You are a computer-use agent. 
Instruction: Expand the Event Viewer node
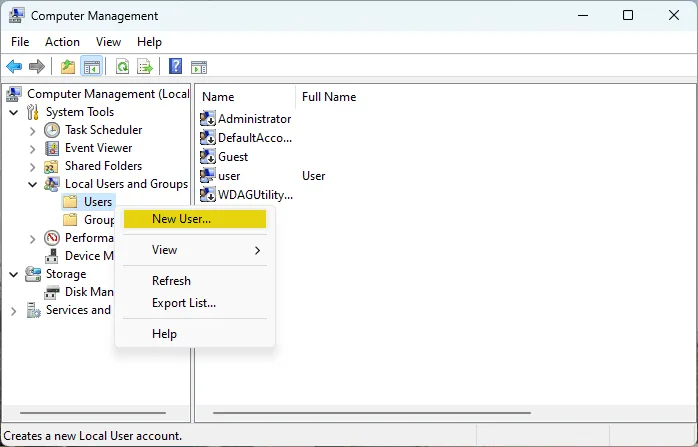click(x=32, y=149)
